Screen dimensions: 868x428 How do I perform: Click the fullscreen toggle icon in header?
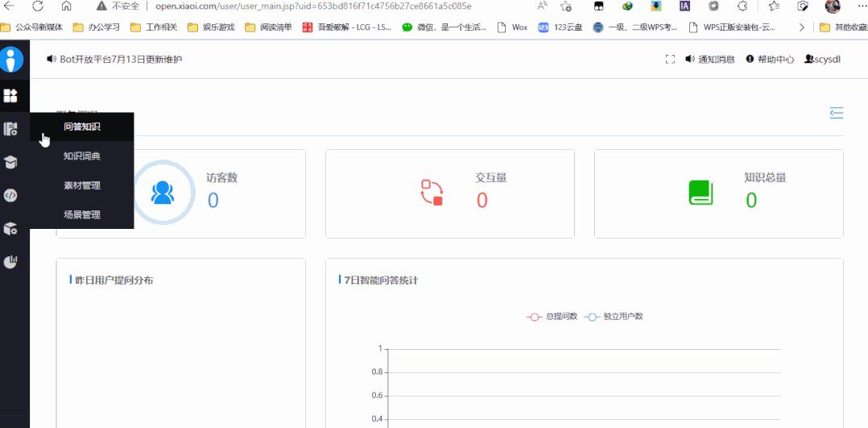click(x=670, y=60)
